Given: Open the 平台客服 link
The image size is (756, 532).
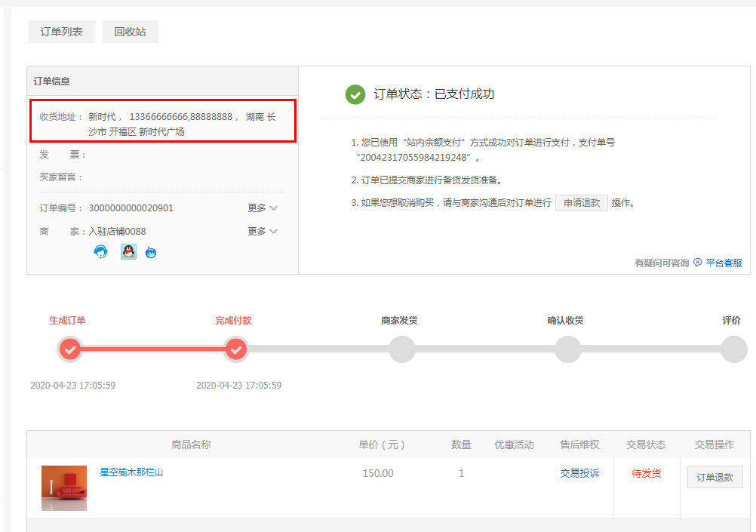Looking at the screenshot, I should [724, 263].
